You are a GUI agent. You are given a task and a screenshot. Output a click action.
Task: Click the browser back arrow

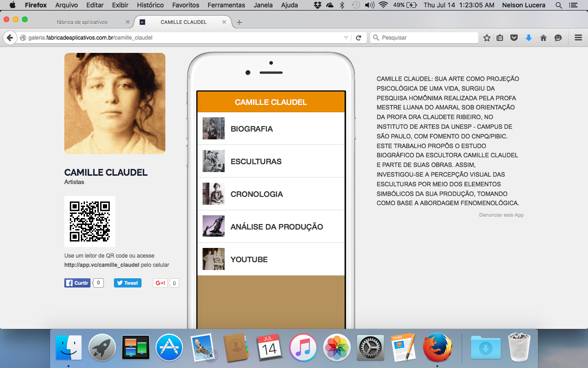(9, 38)
